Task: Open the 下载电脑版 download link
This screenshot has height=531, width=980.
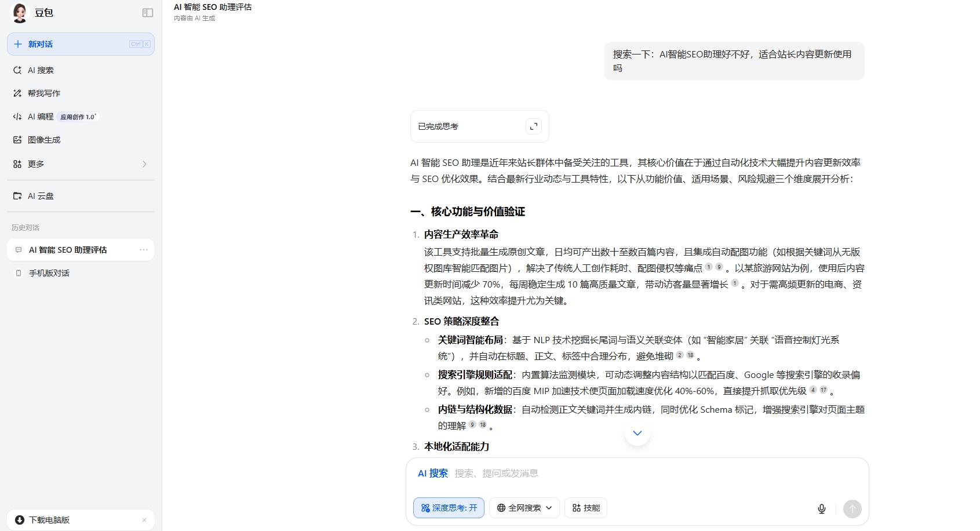Action: [49, 519]
